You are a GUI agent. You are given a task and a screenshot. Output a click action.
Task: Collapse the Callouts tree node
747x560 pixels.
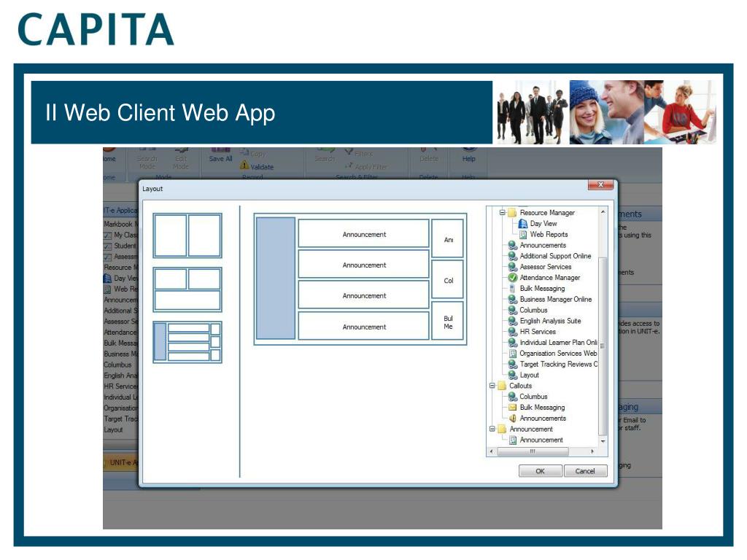[492, 386]
